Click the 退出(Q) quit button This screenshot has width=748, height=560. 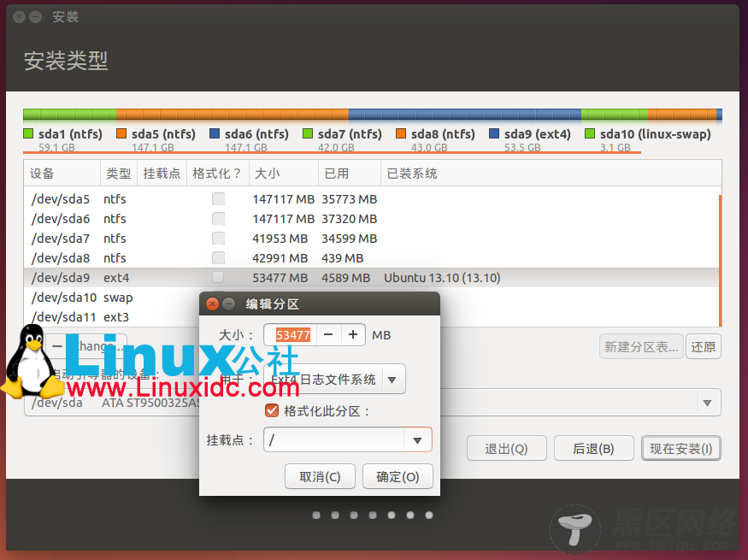(507, 448)
